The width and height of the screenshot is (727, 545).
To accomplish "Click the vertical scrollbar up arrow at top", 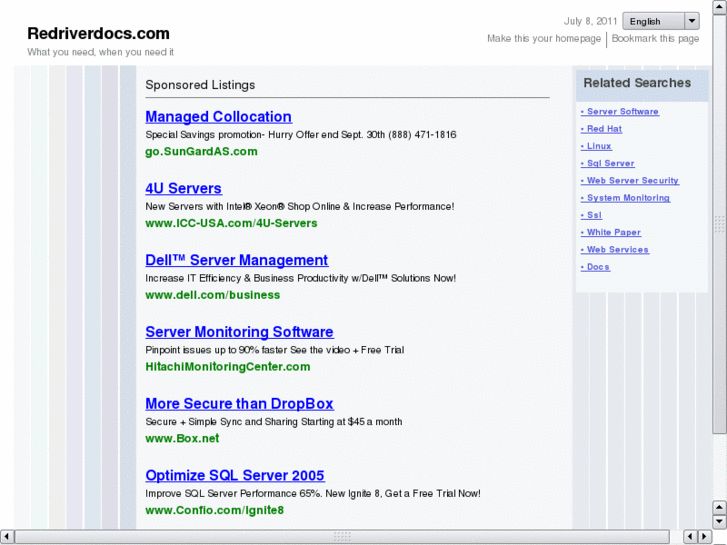I will [x=719, y=7].
